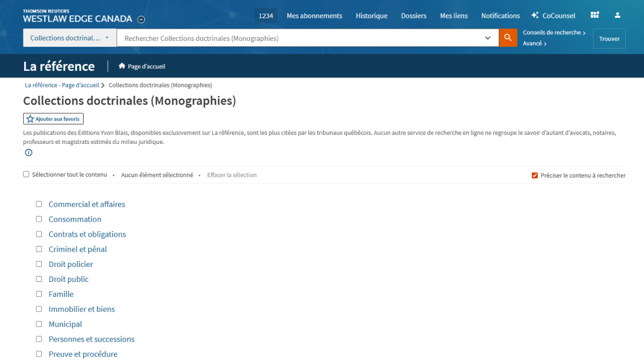Click the circled arrow beside Westlaw Edge Canada
The height and width of the screenshot is (363, 644).
point(141,19)
